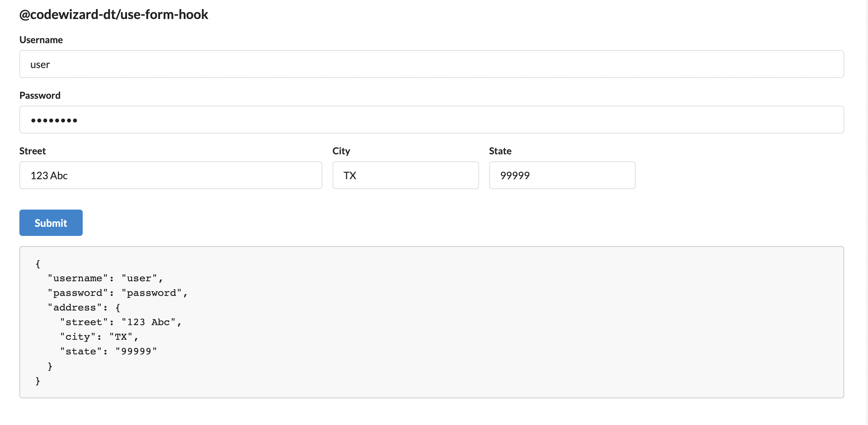Click the Password field label
Screen dimensions: 868x425
pos(40,95)
